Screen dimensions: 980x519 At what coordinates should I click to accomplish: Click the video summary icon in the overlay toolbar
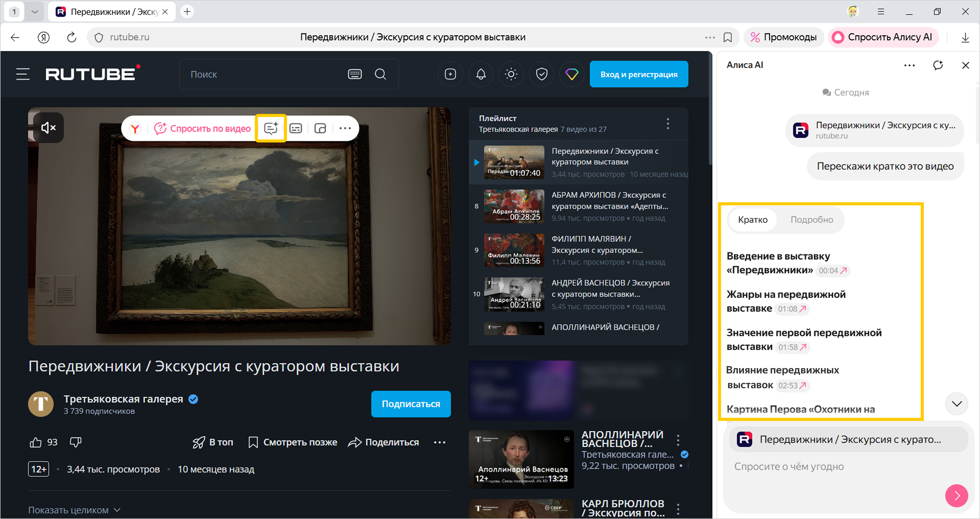point(271,128)
